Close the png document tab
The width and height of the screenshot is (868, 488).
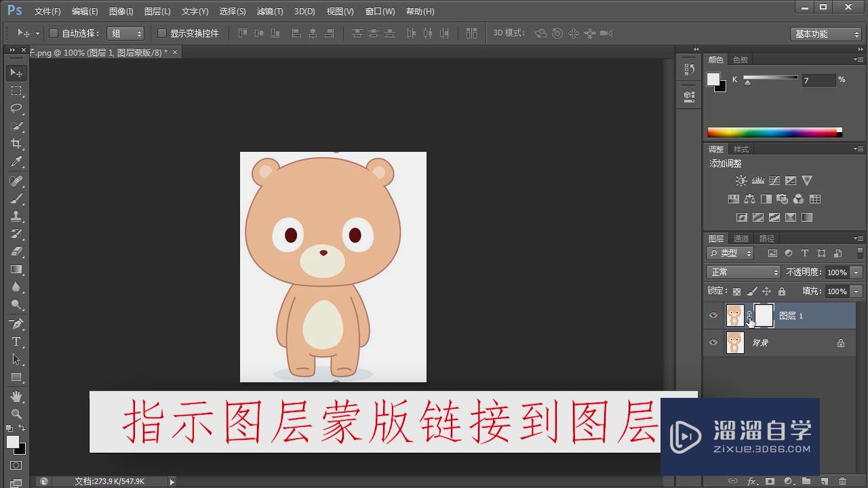(x=175, y=52)
